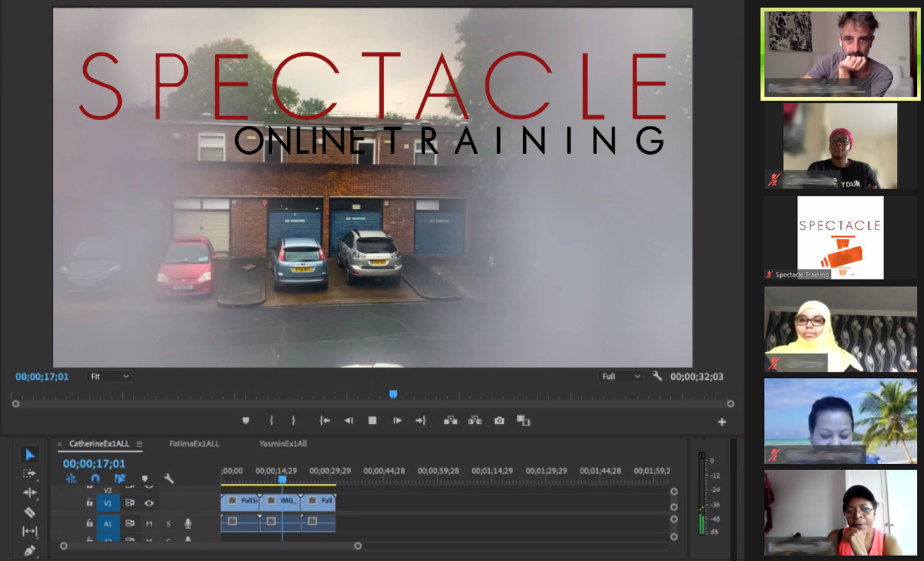This screenshot has width=924, height=561.
Task: Select the Selection arrow tool
Action: [29, 455]
